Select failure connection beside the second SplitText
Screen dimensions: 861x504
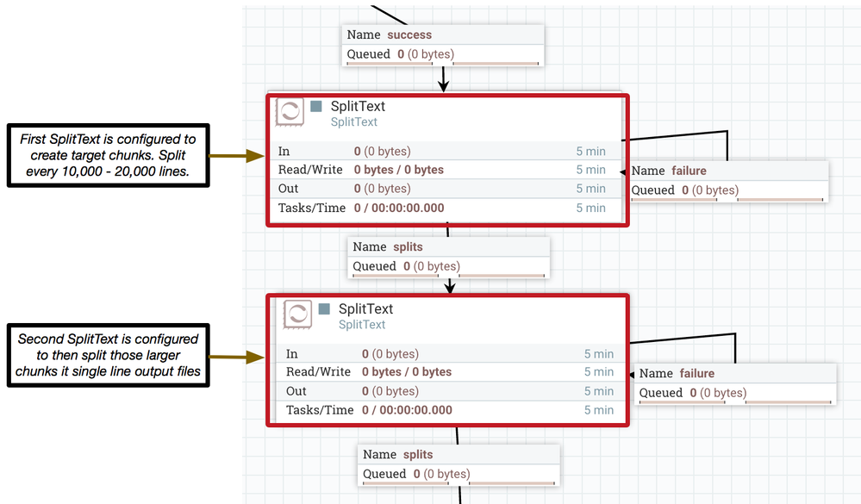(735, 383)
